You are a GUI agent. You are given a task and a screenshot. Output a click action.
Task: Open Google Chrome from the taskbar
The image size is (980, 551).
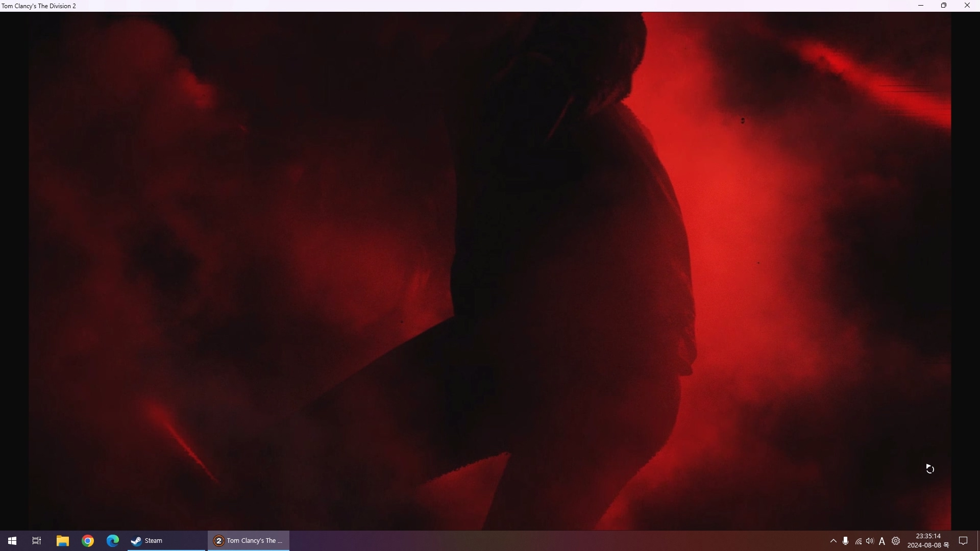point(88,541)
